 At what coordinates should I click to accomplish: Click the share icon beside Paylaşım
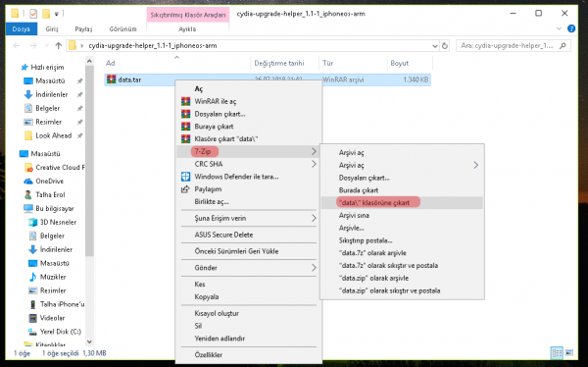(x=185, y=189)
